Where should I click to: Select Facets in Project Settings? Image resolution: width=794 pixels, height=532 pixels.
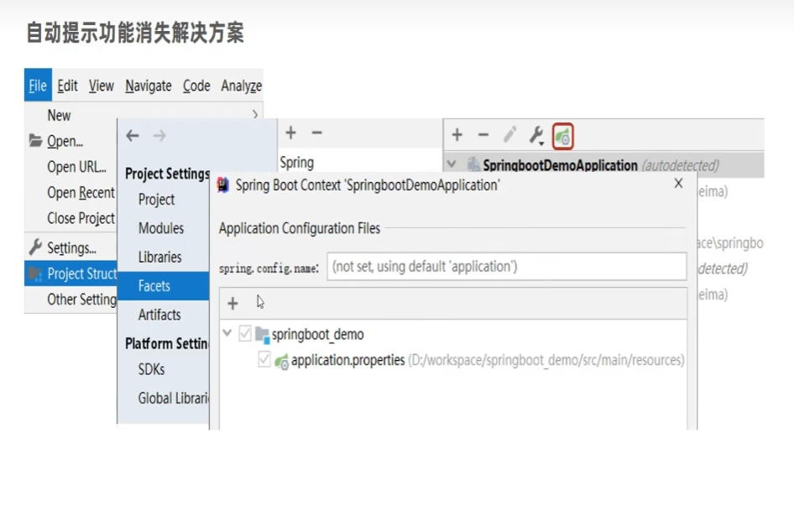[163, 286]
